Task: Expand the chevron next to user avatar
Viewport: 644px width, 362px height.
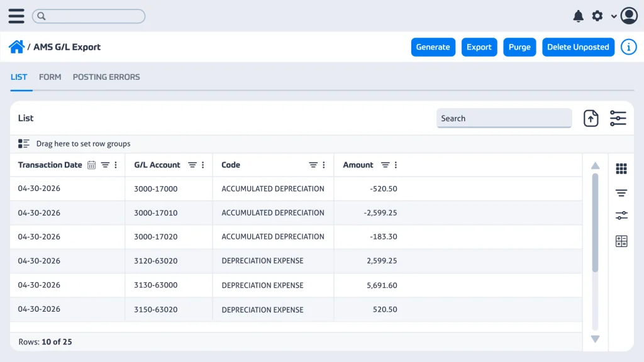Action: [x=614, y=16]
